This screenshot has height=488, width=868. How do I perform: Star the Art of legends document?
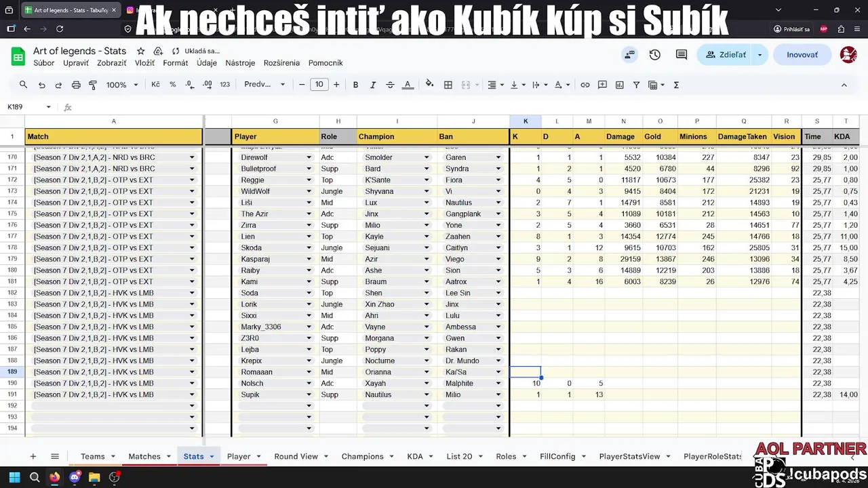pos(141,51)
